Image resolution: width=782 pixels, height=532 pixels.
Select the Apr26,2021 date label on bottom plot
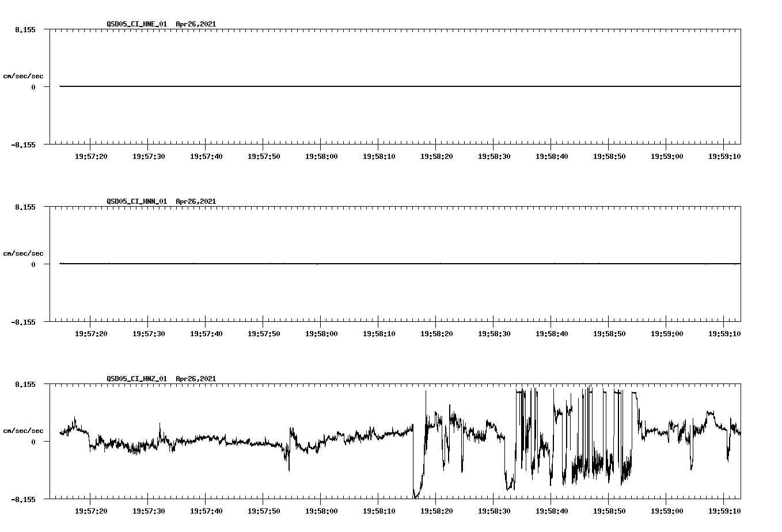pos(195,379)
